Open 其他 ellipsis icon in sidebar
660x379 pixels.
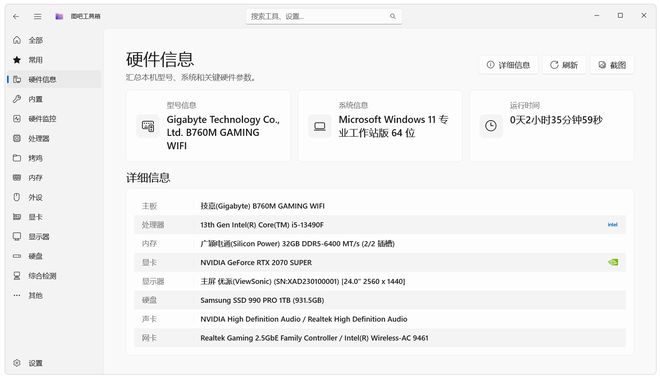17,295
